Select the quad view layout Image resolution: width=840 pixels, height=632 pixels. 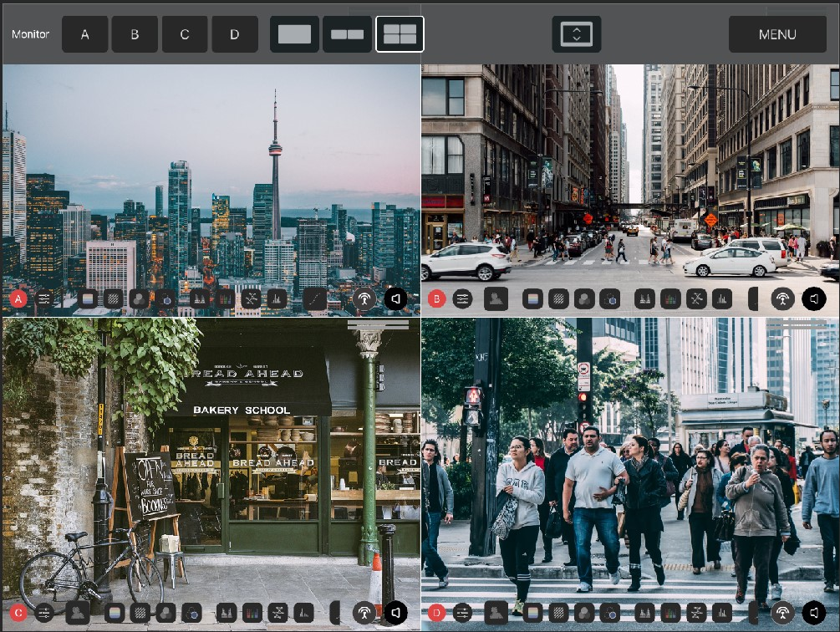point(400,34)
